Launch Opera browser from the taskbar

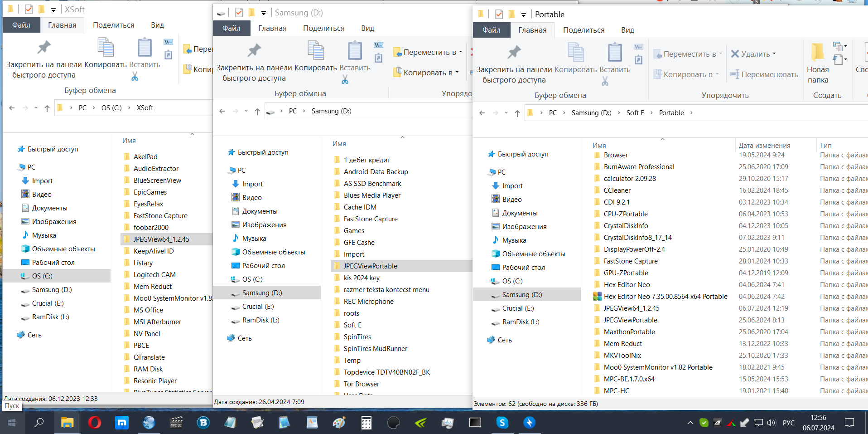pyautogui.click(x=95, y=423)
